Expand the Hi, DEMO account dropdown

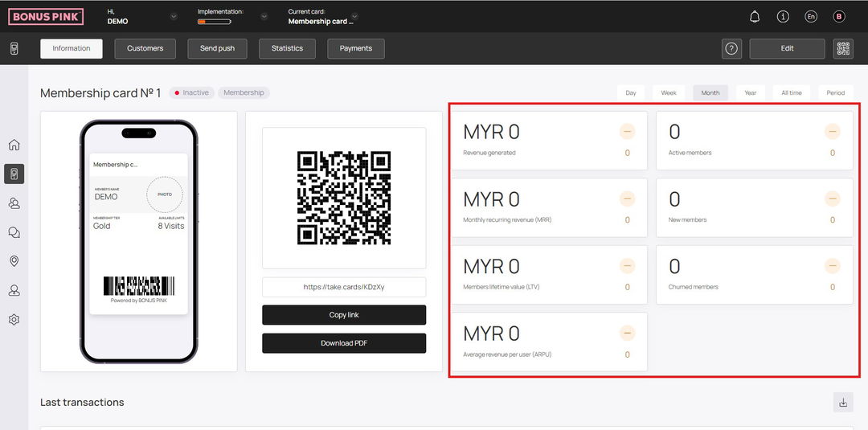(174, 17)
